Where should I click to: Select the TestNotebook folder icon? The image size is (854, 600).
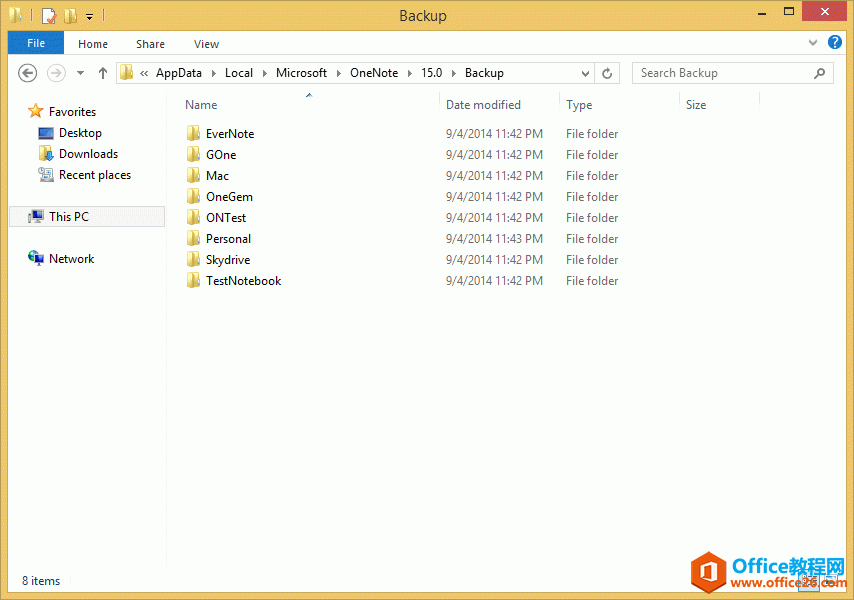(x=193, y=281)
